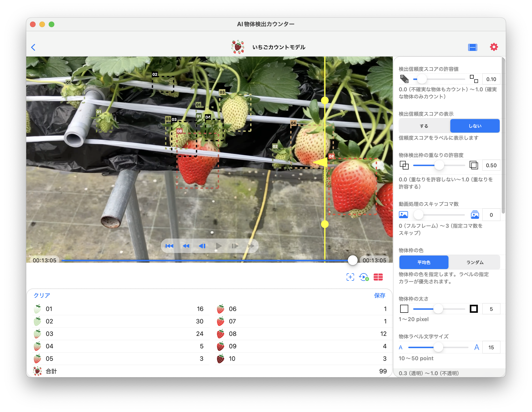Step back one frame
The image size is (532, 412).
tap(202, 246)
